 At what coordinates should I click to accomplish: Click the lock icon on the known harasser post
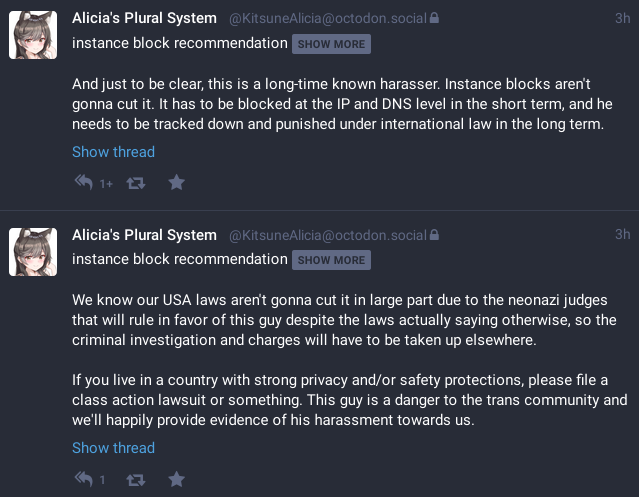434,19
